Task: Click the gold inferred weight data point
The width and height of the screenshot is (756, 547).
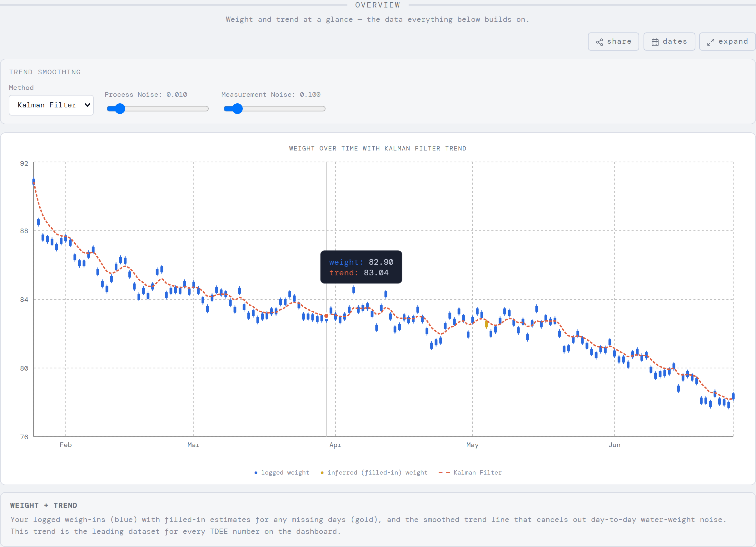Action: [x=486, y=324]
